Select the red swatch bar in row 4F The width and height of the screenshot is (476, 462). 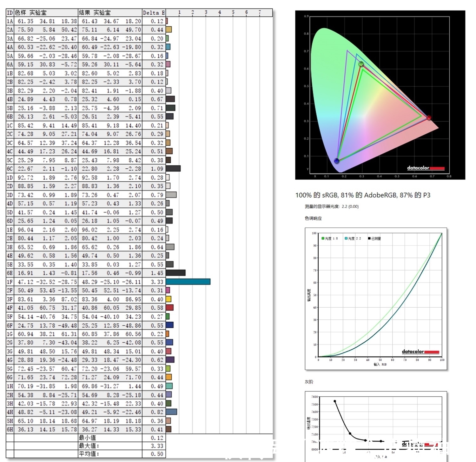(169, 308)
